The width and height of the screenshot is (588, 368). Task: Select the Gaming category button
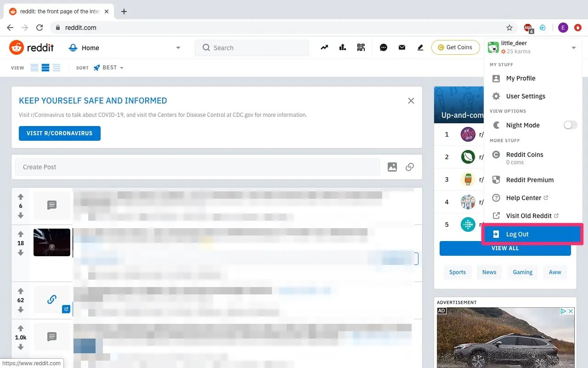pyautogui.click(x=523, y=272)
